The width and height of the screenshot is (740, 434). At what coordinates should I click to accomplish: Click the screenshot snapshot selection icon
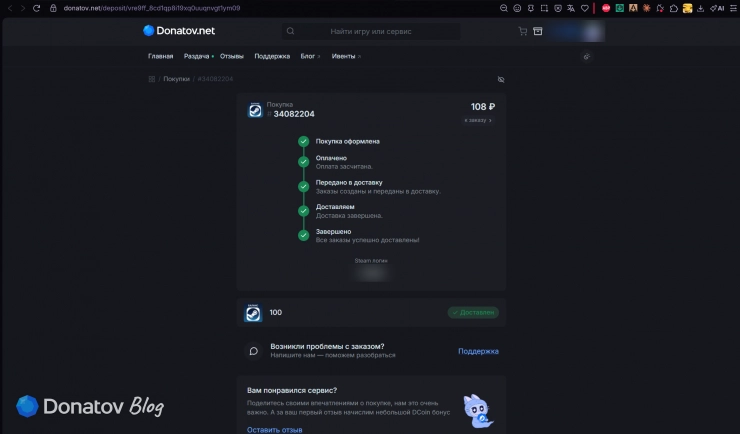coord(544,8)
